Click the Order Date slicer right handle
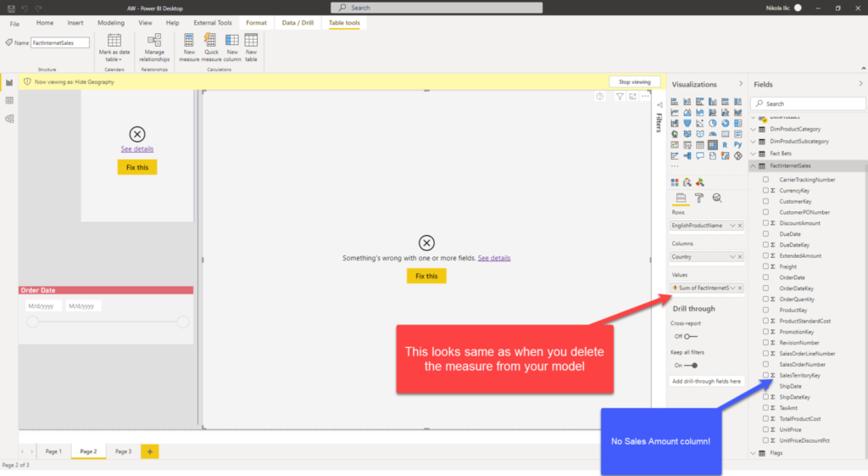 [183, 322]
